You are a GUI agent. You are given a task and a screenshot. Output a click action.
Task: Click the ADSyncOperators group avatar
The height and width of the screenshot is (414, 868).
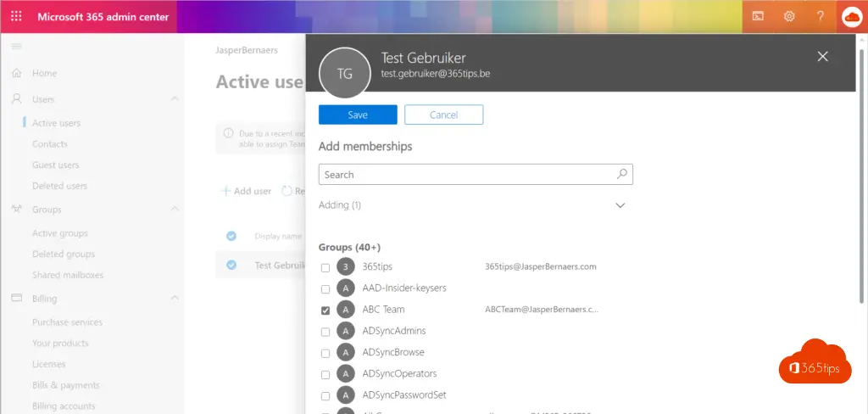coord(346,373)
